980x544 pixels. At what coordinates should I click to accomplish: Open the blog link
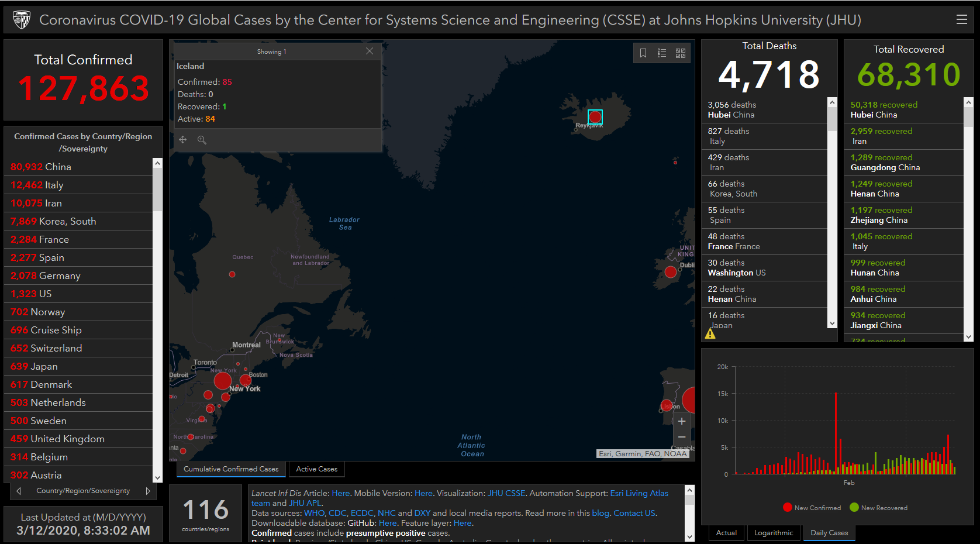click(601, 513)
